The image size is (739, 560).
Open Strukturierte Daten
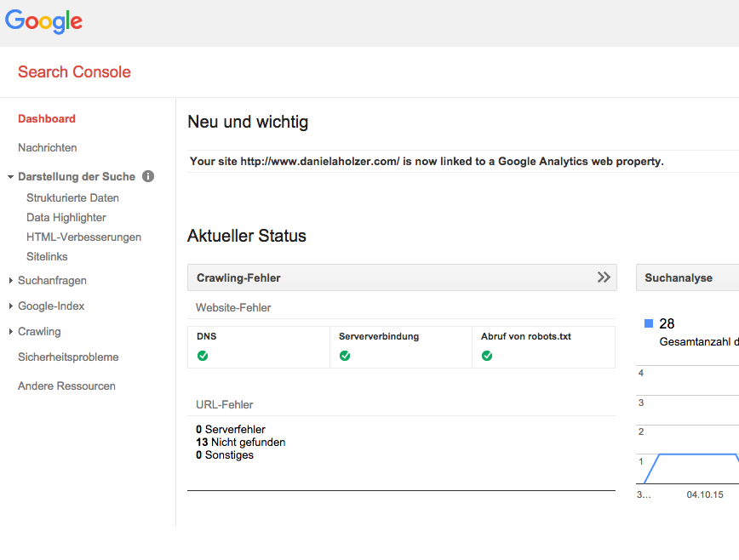[x=72, y=197]
